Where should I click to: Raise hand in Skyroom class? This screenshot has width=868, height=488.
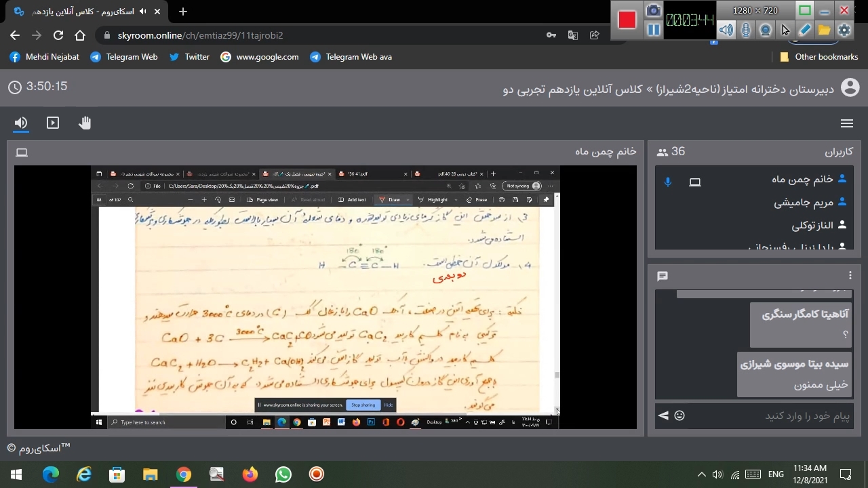click(85, 123)
